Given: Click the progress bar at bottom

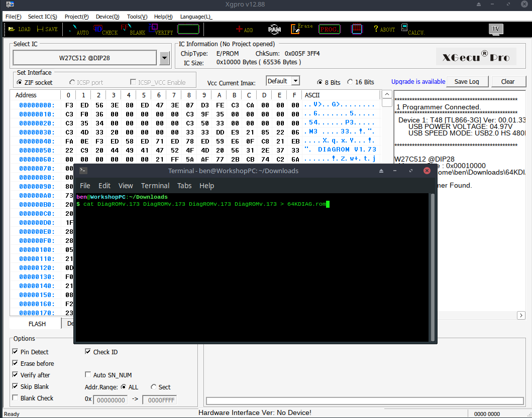Looking at the screenshot, I should point(365,401).
